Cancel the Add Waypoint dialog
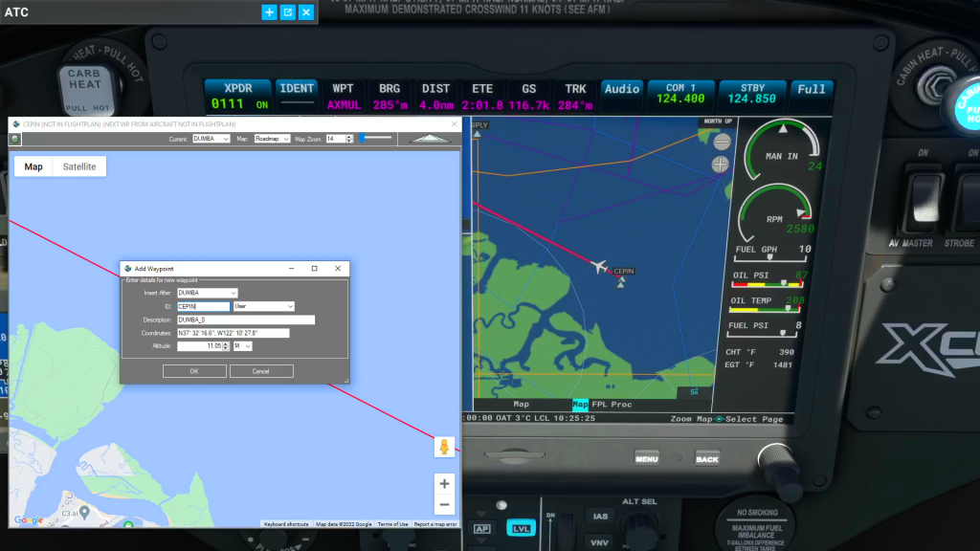Viewport: 980px width, 551px height. click(x=260, y=371)
